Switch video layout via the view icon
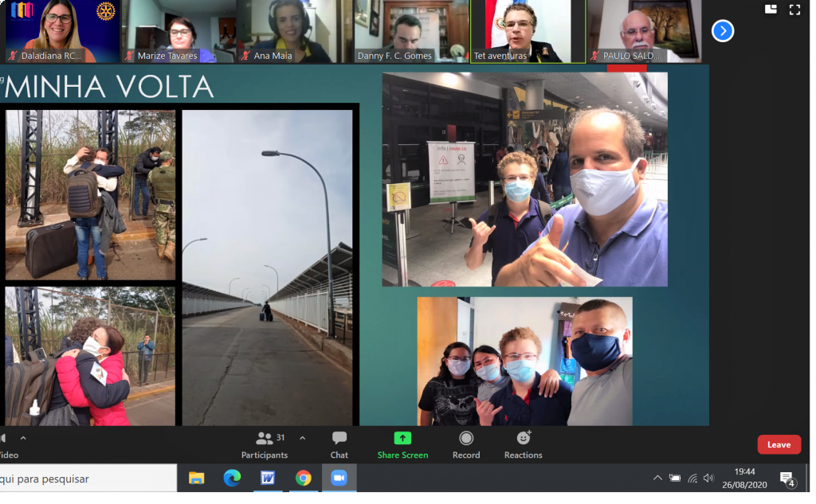 click(x=771, y=10)
